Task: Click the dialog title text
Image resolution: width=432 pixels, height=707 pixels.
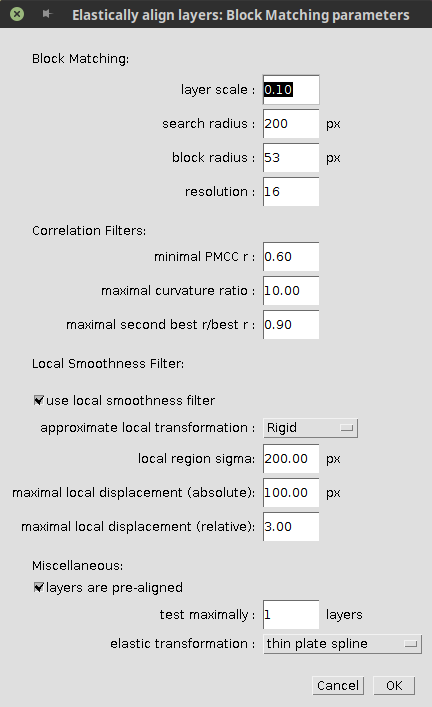Action: point(241,15)
